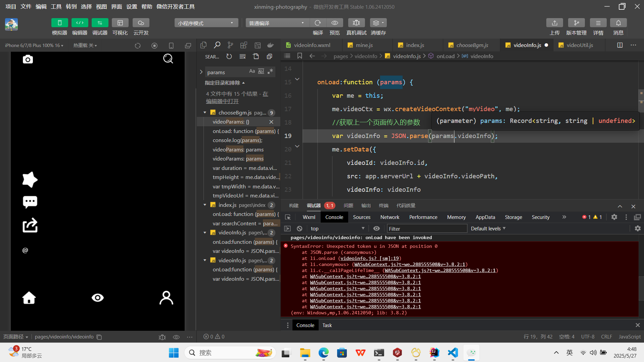The width and height of the screenshot is (644, 362).
Task: Open the iPhone 6/7/8 Plus device dropdown
Action: (34, 45)
